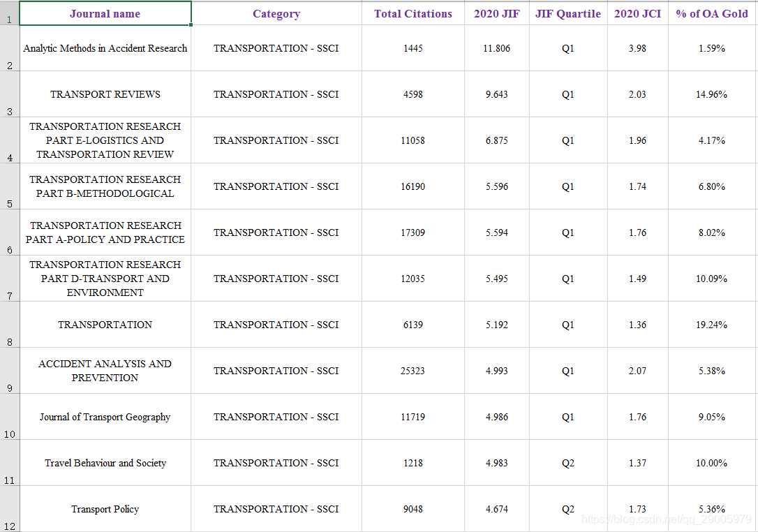Select the JIF Quartile header cell
The image size is (758, 532).
568,13
